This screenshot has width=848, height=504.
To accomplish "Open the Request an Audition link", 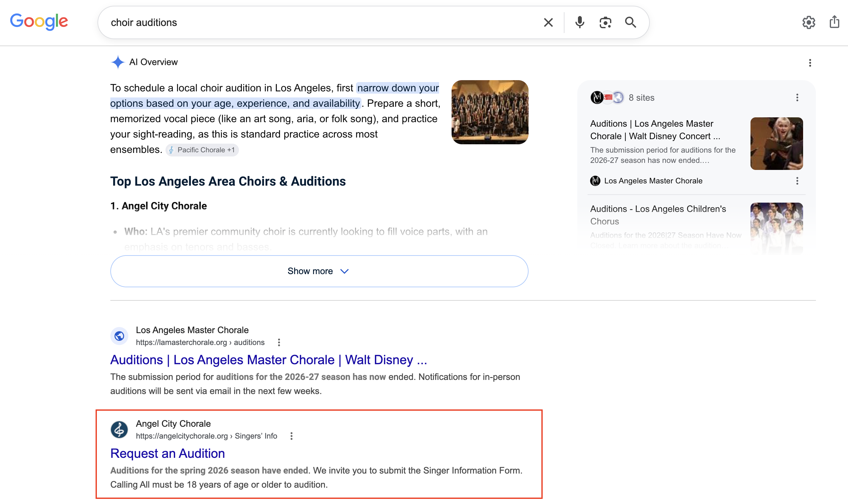I will coord(167,453).
